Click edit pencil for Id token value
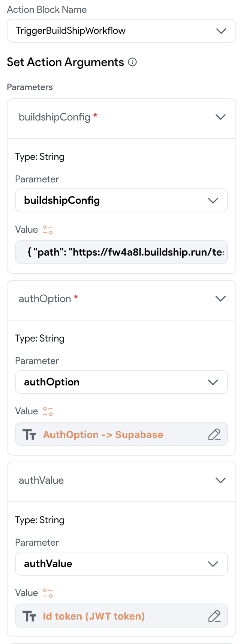The height and width of the screenshot is (644, 243). pos(214,616)
